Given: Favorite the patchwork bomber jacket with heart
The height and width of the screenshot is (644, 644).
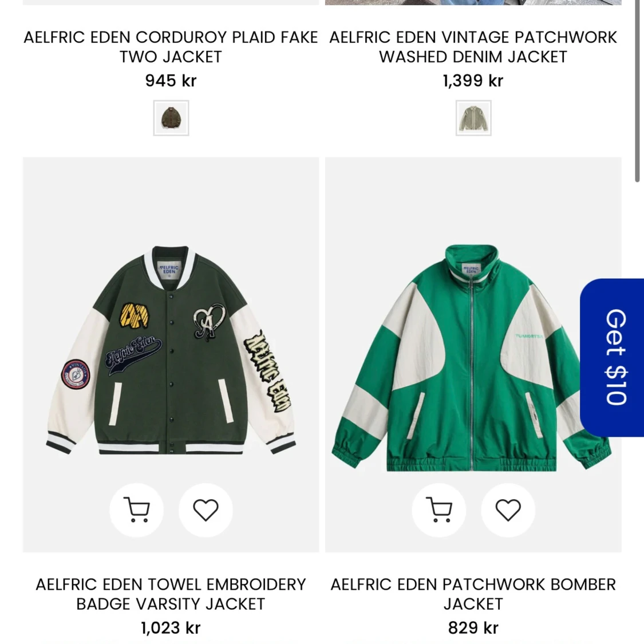Looking at the screenshot, I should (x=508, y=509).
